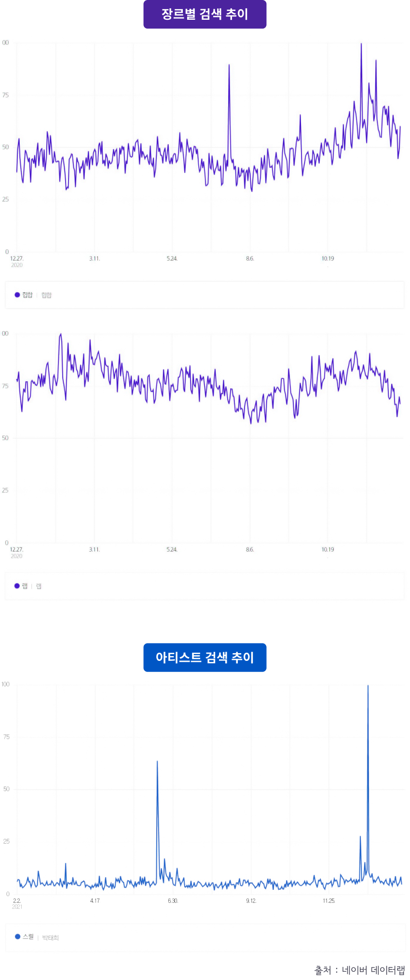Image resolution: width=410 pixels, height=980 pixels.
Task: Click the 12.27. start date on the 힙합 chart
Action: click(x=17, y=259)
